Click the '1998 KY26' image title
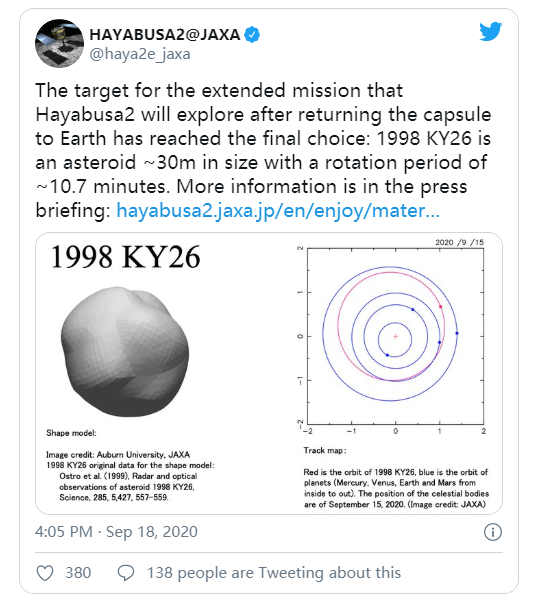The width and height of the screenshot is (534, 603). pyautogui.click(x=125, y=257)
